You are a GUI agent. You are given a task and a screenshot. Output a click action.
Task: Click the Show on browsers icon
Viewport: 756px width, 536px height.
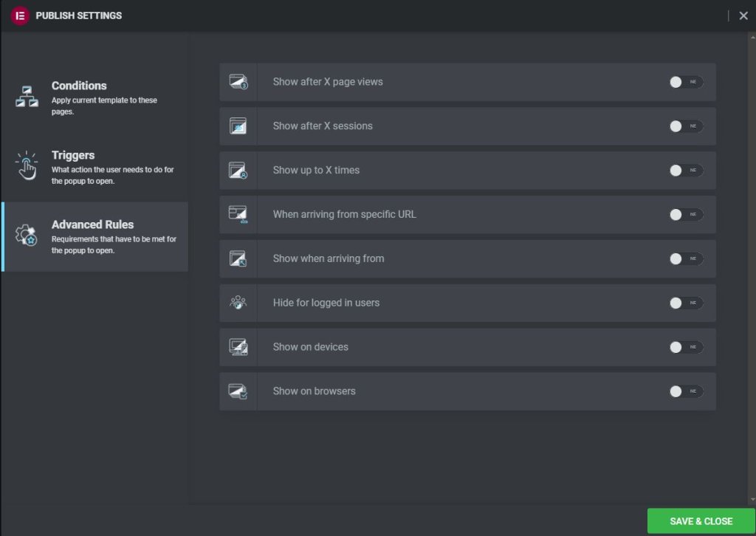click(238, 391)
